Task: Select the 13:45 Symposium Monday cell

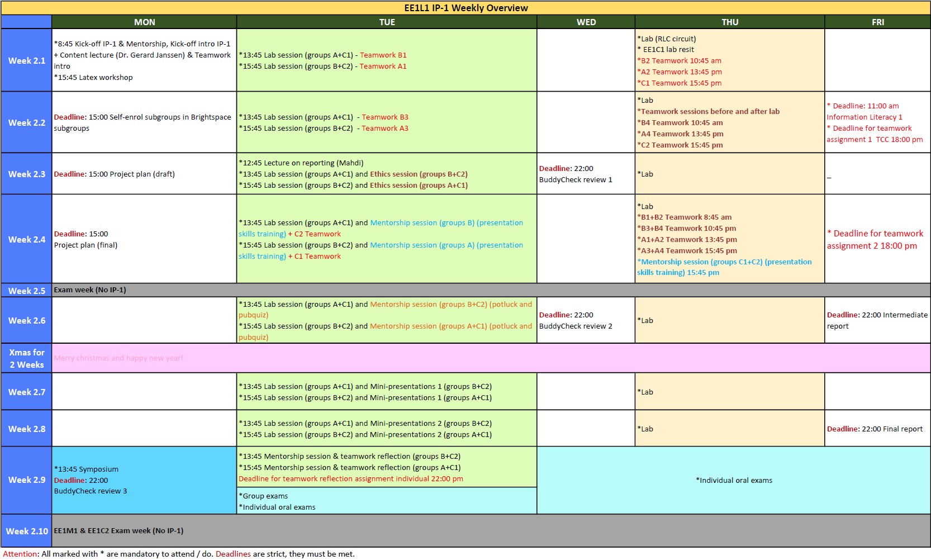Action: (144, 480)
